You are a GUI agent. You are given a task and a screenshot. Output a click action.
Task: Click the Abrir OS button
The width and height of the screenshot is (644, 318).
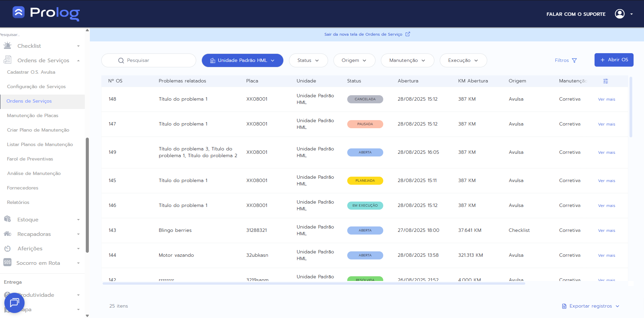[614, 60]
